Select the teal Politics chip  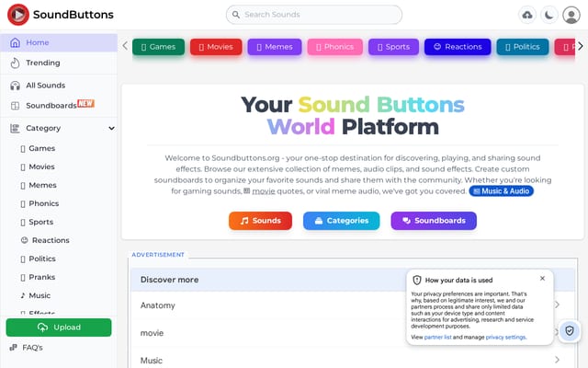point(523,47)
